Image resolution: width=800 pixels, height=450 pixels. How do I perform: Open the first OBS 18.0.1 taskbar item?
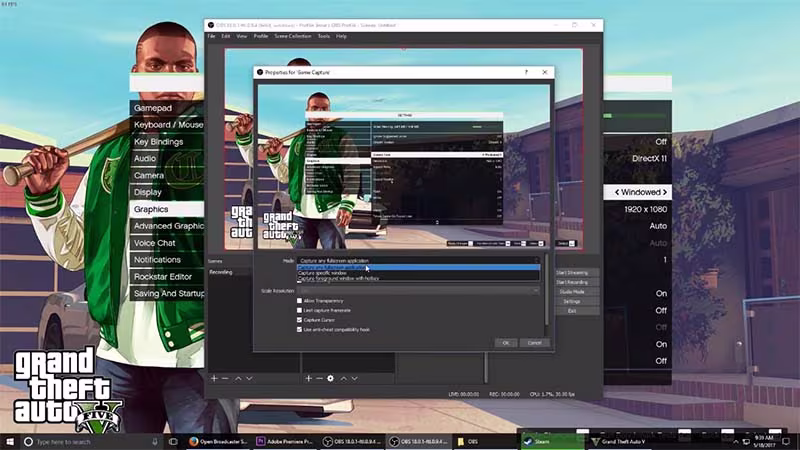352,441
